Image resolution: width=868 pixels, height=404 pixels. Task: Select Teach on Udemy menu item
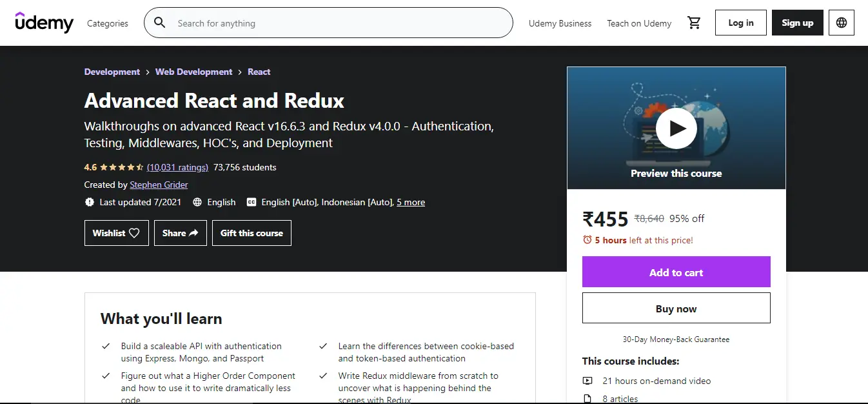[639, 23]
